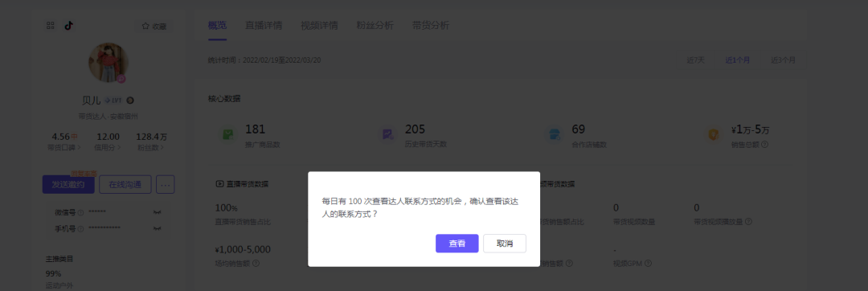Click the 在线沟通 button

[x=125, y=185]
